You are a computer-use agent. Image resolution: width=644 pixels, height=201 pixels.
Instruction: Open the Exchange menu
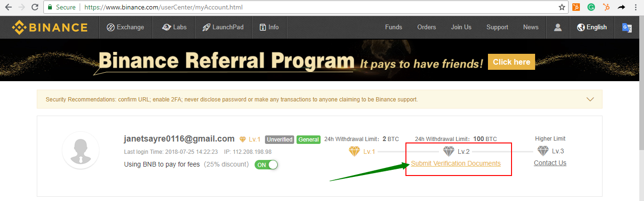[x=125, y=27]
